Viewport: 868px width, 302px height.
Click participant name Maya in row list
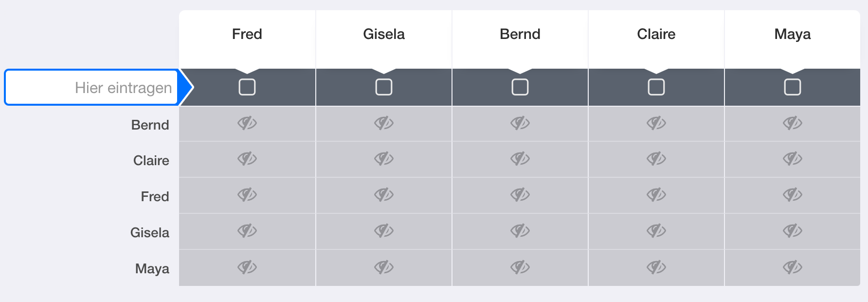click(x=152, y=269)
